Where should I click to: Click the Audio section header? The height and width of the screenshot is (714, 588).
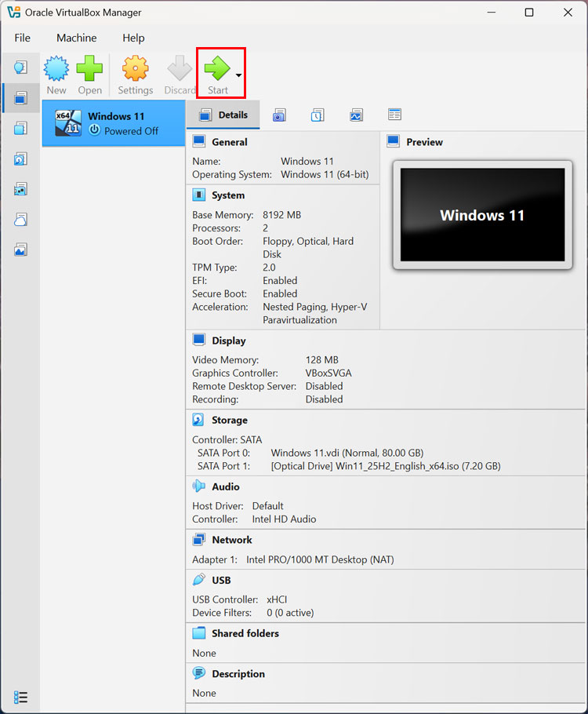tap(225, 486)
